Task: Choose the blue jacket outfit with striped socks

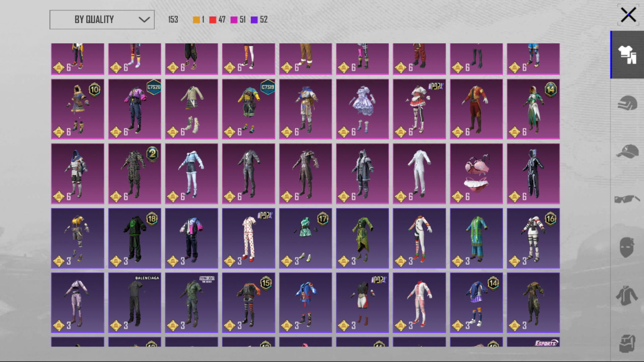Action: point(306,303)
